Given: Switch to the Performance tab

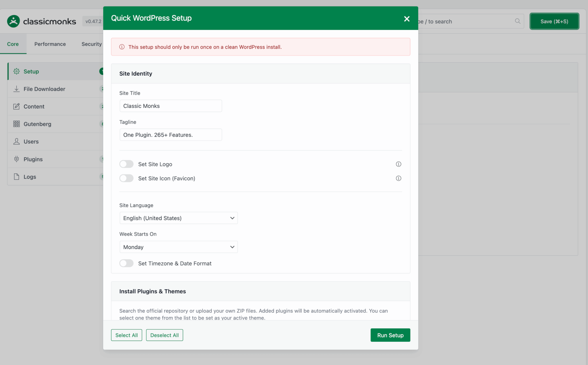Looking at the screenshot, I should pyautogui.click(x=50, y=44).
